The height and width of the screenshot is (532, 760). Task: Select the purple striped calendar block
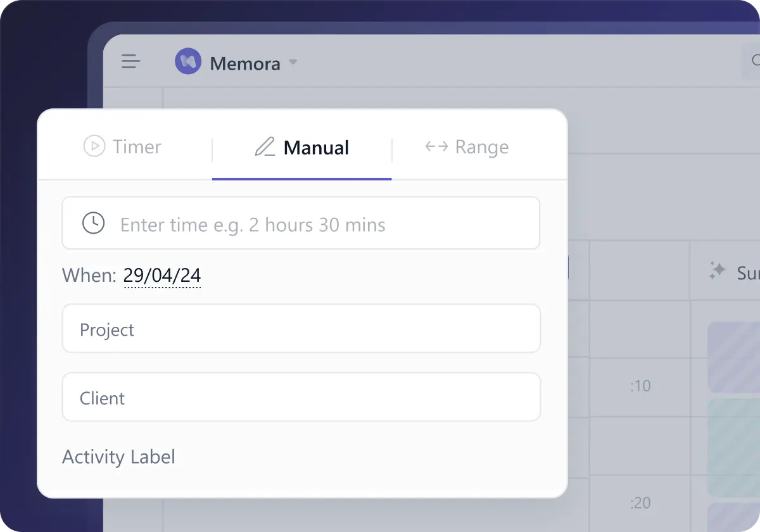[x=733, y=357]
